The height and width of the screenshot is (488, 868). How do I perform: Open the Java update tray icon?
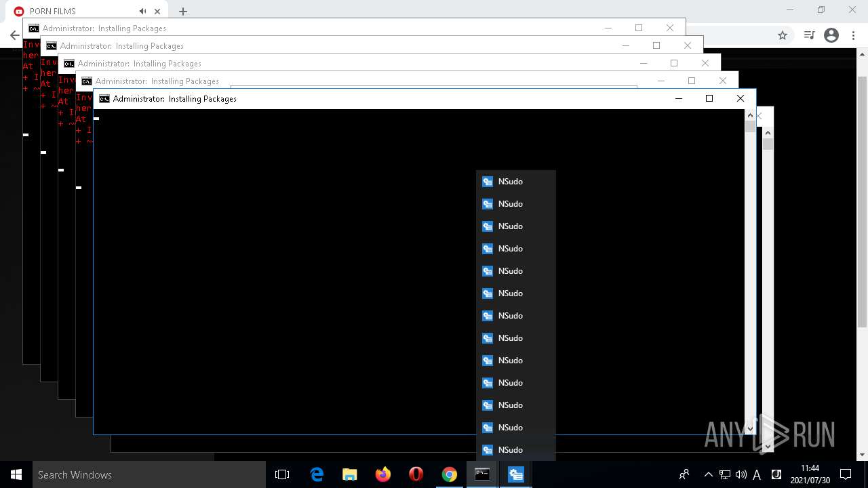coord(776,474)
